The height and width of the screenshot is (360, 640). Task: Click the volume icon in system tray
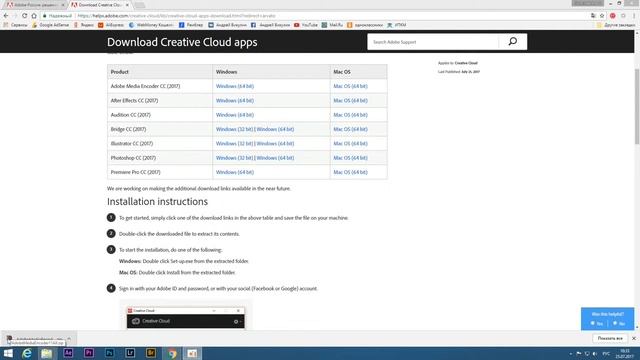(595, 353)
